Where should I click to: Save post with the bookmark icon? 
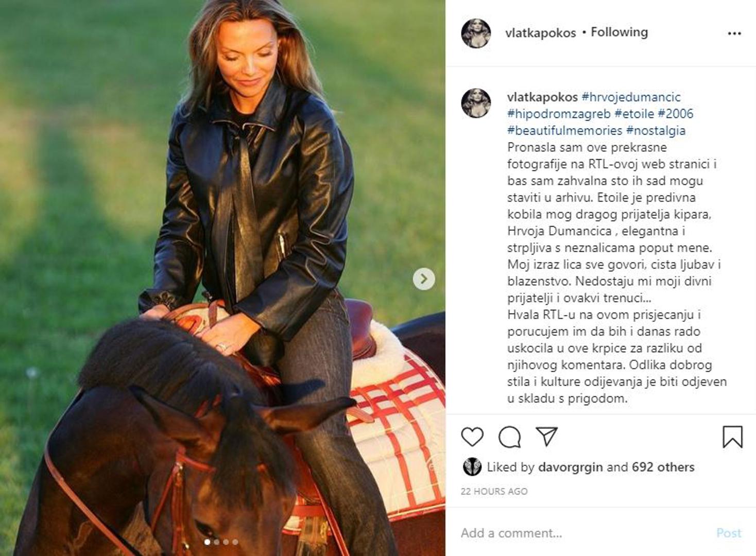tap(732, 437)
